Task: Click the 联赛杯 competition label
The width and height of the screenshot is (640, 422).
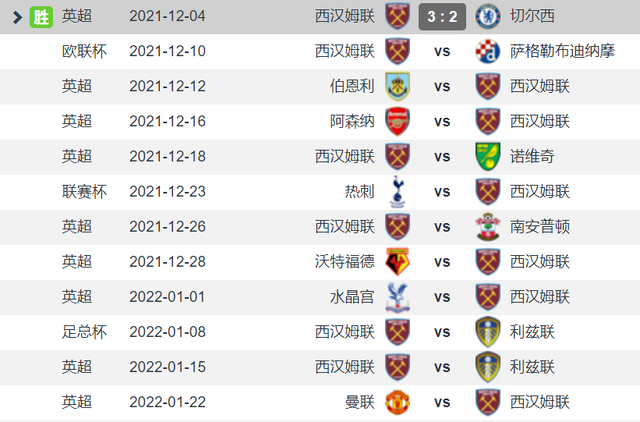Action: coord(84,192)
